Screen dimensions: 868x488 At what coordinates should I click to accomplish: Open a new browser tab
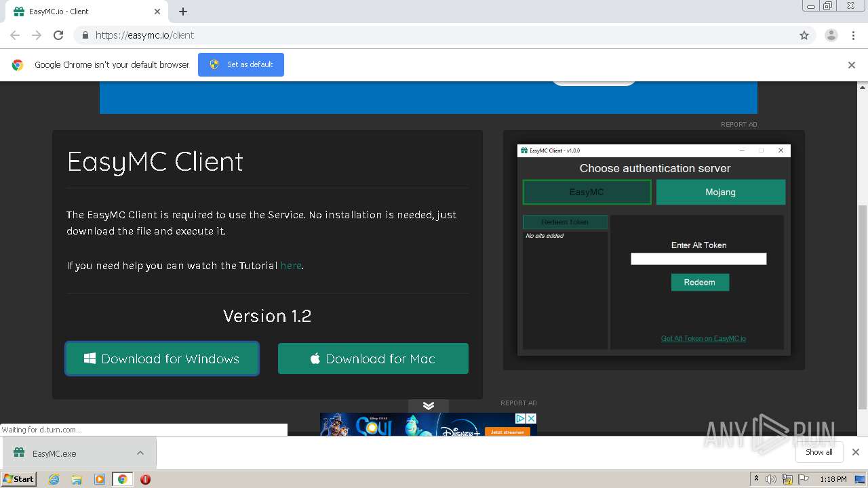[x=183, y=12]
